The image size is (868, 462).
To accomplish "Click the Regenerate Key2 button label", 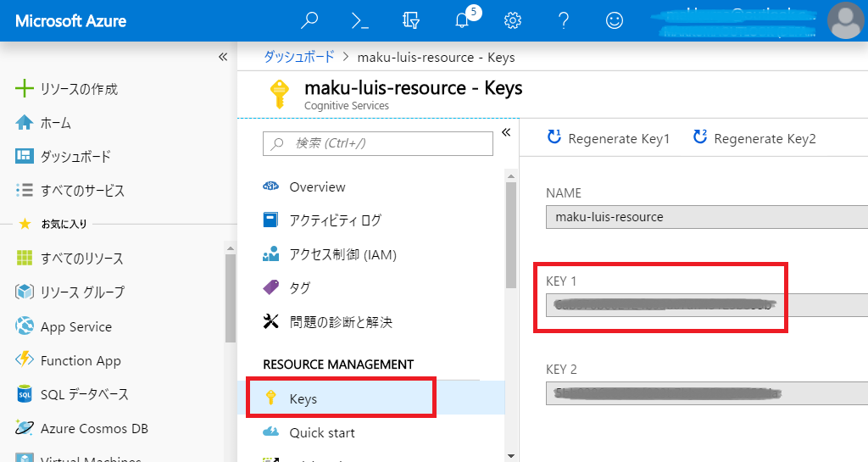I will (x=765, y=139).
